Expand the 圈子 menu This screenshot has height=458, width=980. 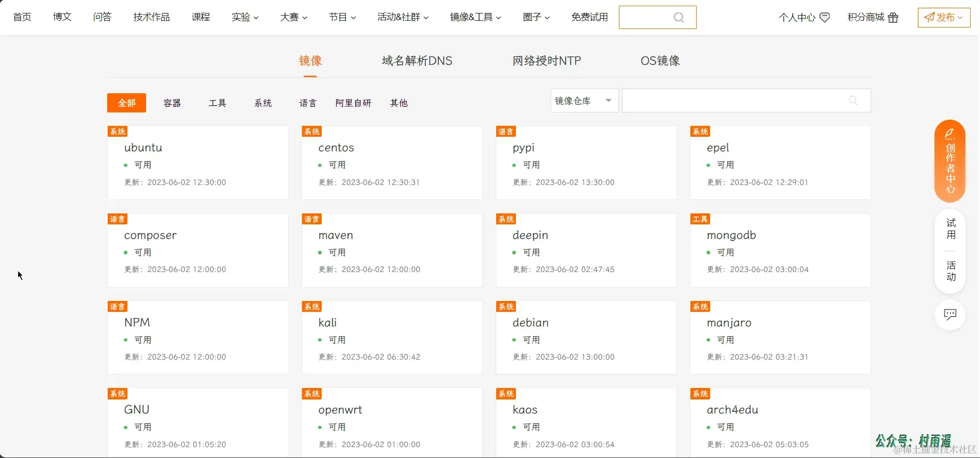coord(536,17)
